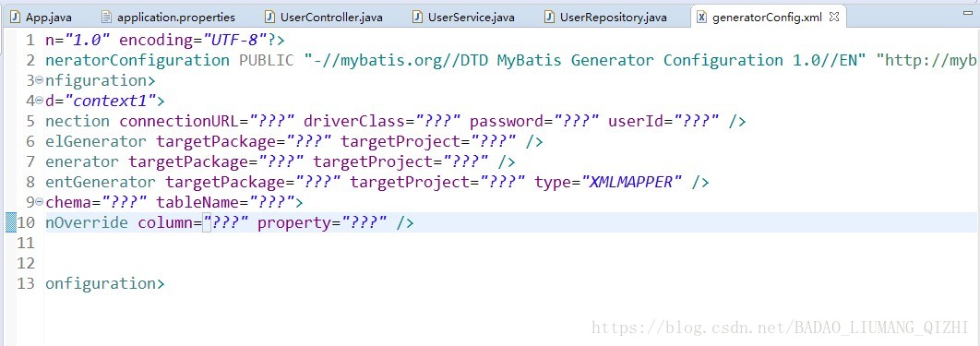Click the userId attribute
The image size is (980, 346).
click(x=636, y=121)
